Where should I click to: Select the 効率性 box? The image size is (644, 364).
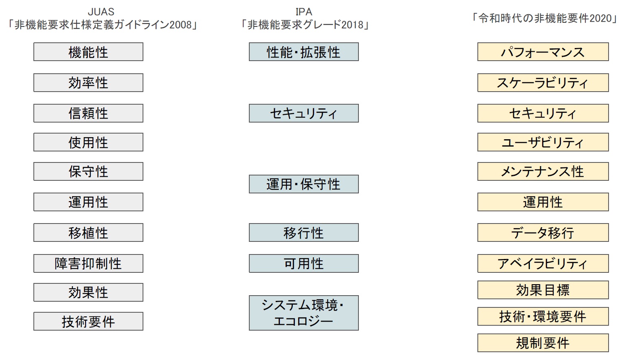click(x=88, y=83)
